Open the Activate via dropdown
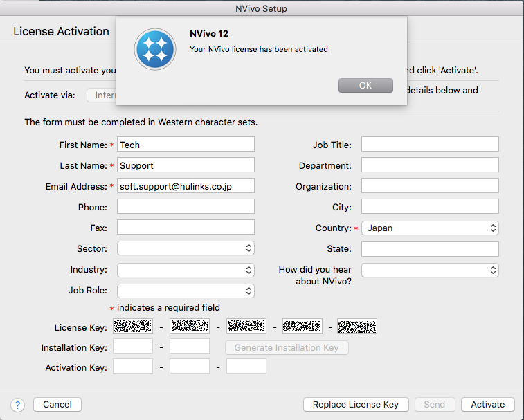The image size is (524, 420). pyautogui.click(x=102, y=95)
